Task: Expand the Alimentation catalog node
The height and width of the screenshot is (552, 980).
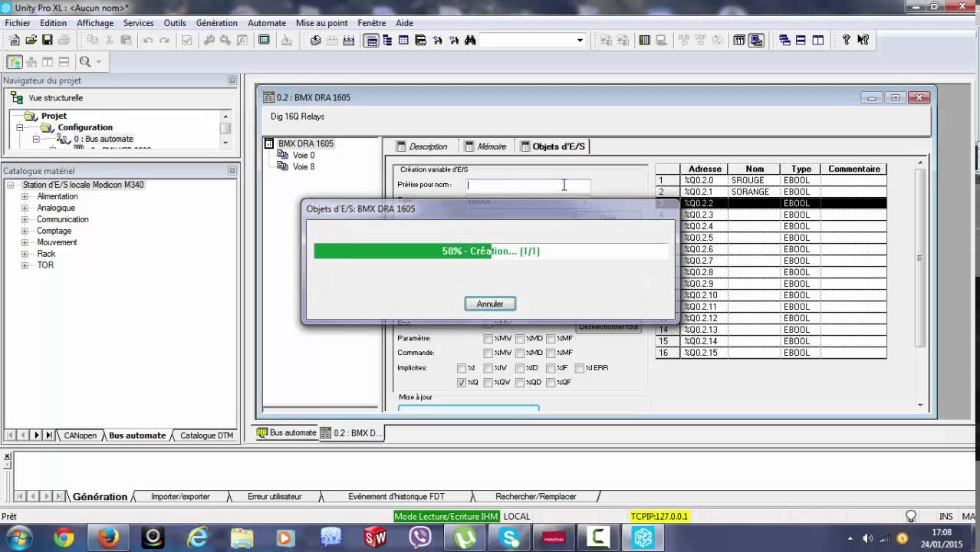Action: pos(25,196)
